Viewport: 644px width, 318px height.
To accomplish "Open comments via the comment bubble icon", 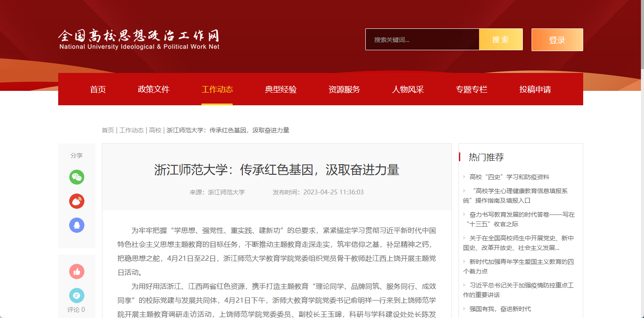I will (x=77, y=296).
